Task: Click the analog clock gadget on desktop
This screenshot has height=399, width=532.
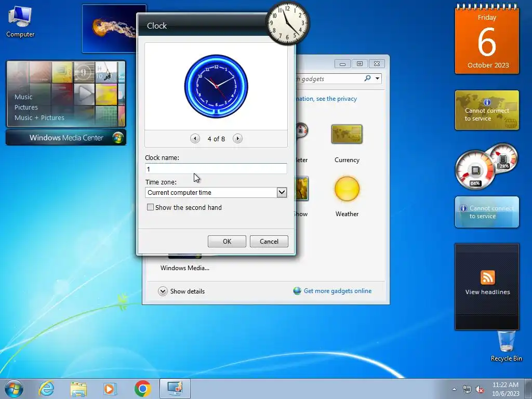Action: coord(287,23)
